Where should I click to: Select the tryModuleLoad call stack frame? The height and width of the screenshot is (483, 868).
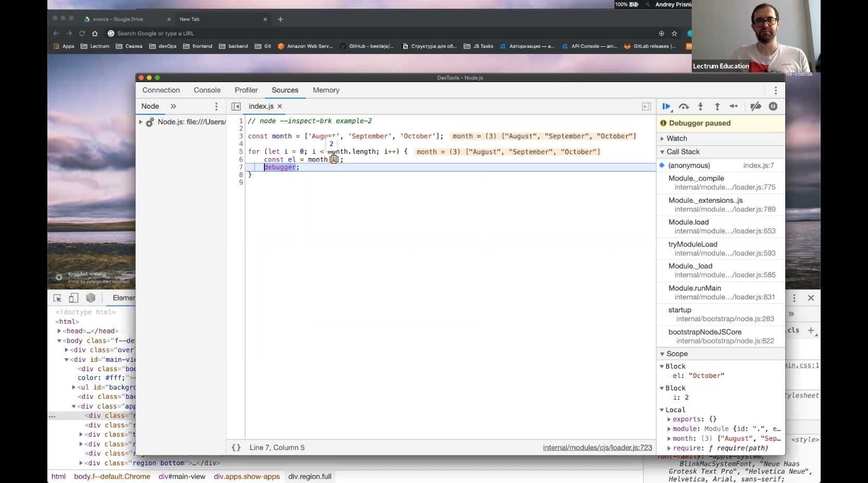(721, 249)
